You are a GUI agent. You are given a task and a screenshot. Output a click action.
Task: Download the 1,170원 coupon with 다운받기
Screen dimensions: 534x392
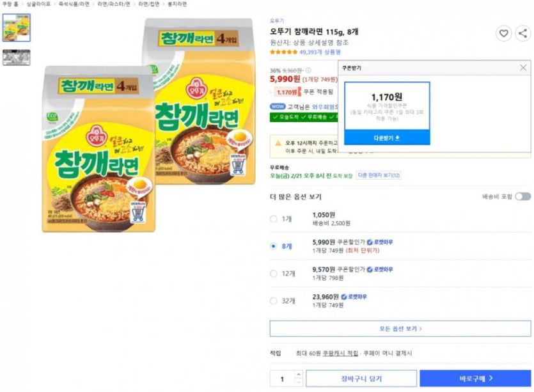(387, 138)
